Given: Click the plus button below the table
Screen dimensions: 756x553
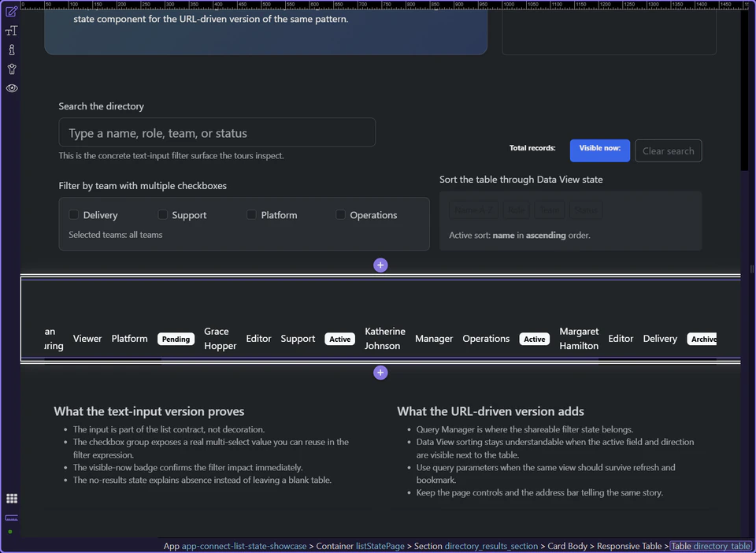Looking at the screenshot, I should pos(380,373).
